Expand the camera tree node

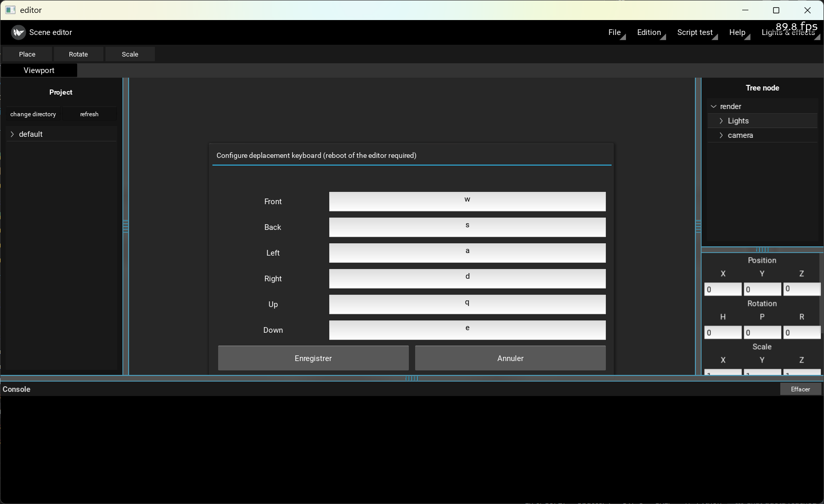coord(721,135)
